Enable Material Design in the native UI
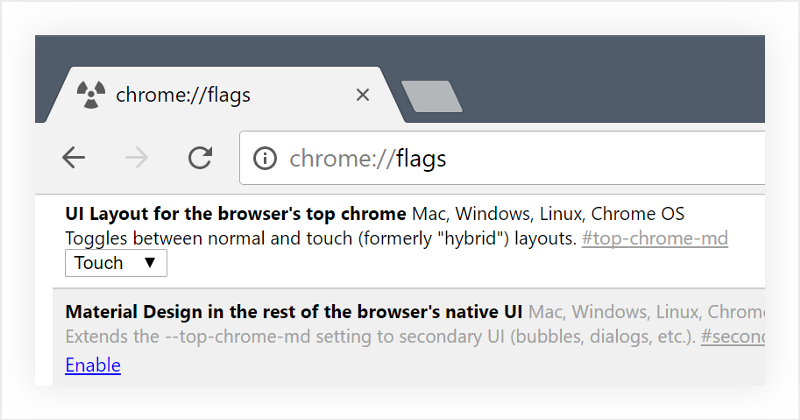This screenshot has height=420, width=800. coord(93,365)
